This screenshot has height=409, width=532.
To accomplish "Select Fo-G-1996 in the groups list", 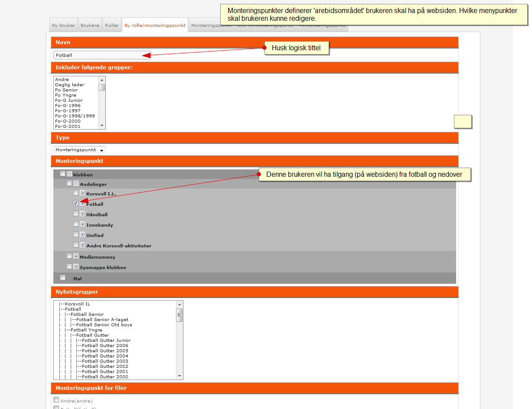I will click(68, 106).
